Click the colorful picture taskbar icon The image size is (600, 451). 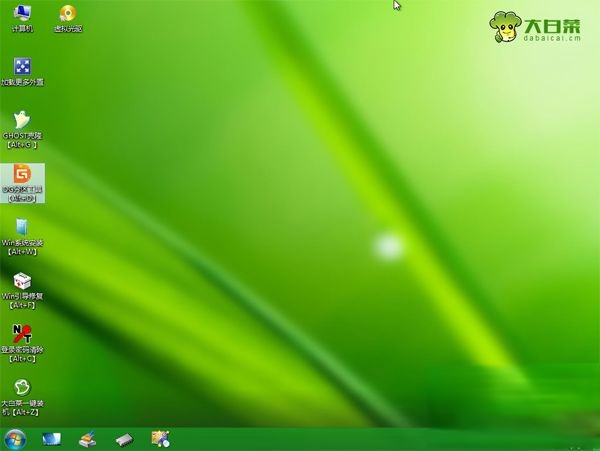click(160, 439)
